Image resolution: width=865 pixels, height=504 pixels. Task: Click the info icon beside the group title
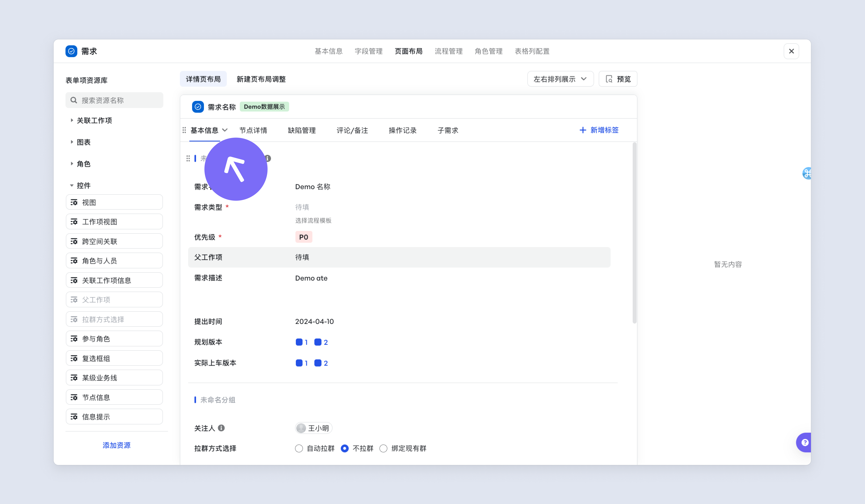[x=268, y=158]
